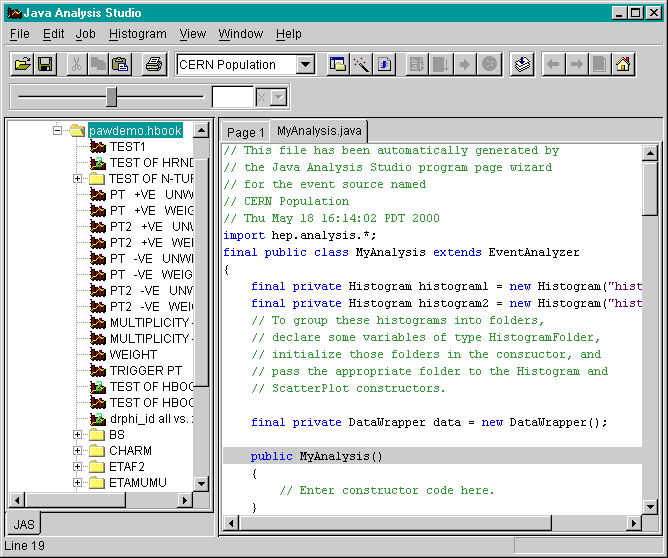Switch to the Page 1 tab
This screenshot has height=558, width=668.
coord(245,132)
